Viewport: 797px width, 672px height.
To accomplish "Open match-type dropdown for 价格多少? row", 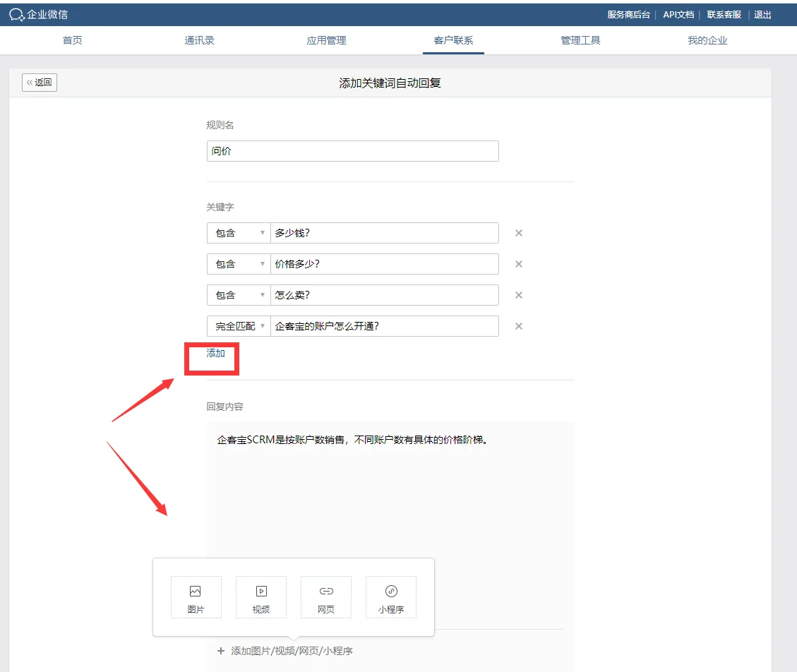I will click(239, 264).
